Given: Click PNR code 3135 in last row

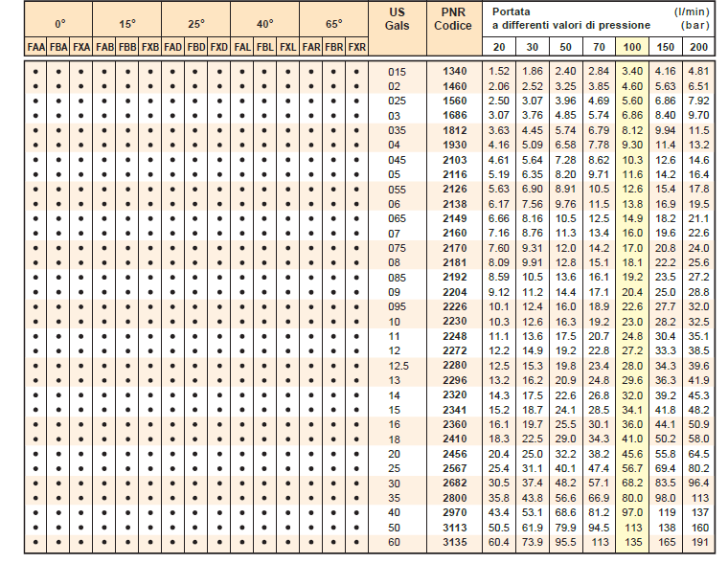Looking at the screenshot, I should tap(454, 542).
